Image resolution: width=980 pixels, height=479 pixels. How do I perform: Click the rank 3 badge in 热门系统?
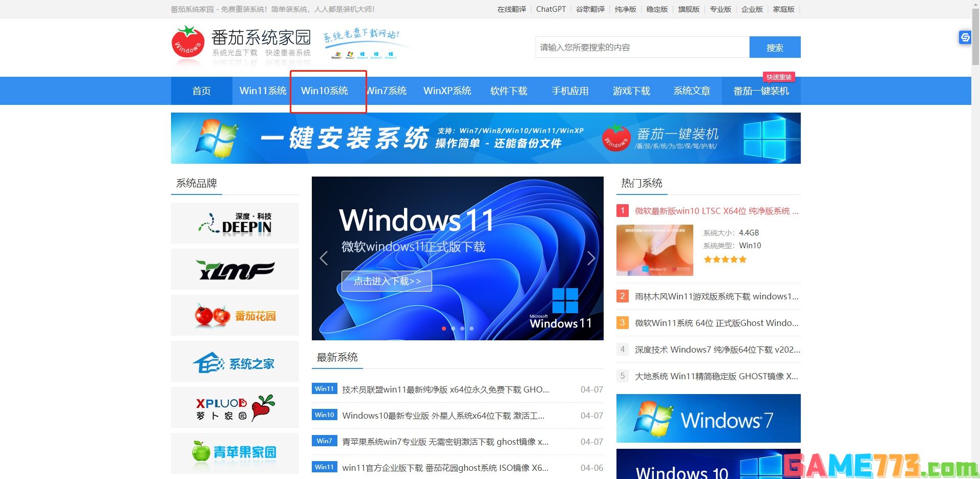pos(623,322)
